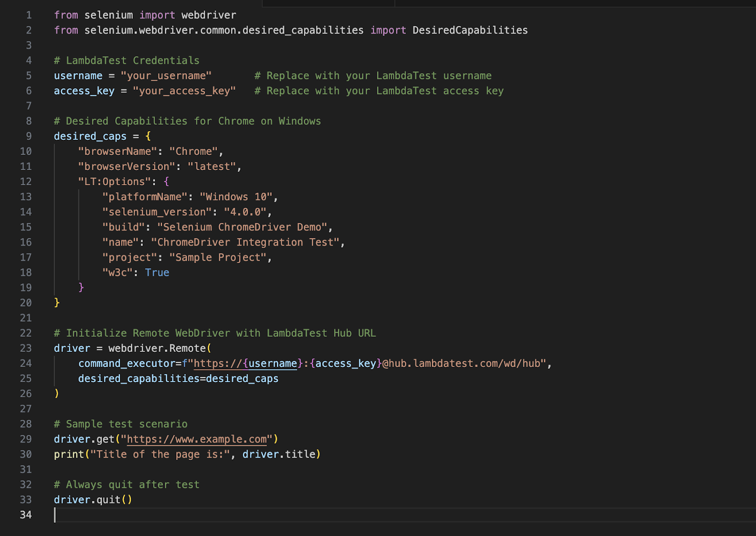Click the "Windows 10" value
Screen dimensions: 756x536
click(236, 197)
